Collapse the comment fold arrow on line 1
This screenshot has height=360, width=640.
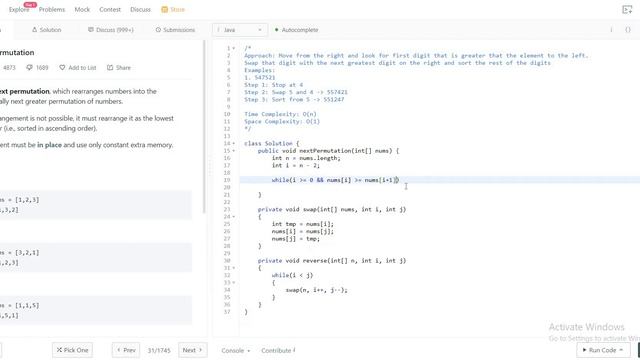point(233,48)
